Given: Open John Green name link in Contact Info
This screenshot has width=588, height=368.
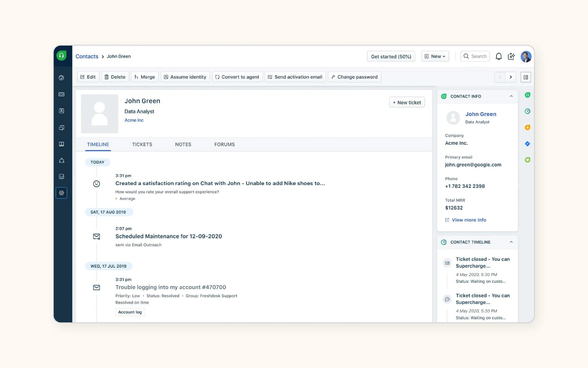Looking at the screenshot, I should click(481, 114).
